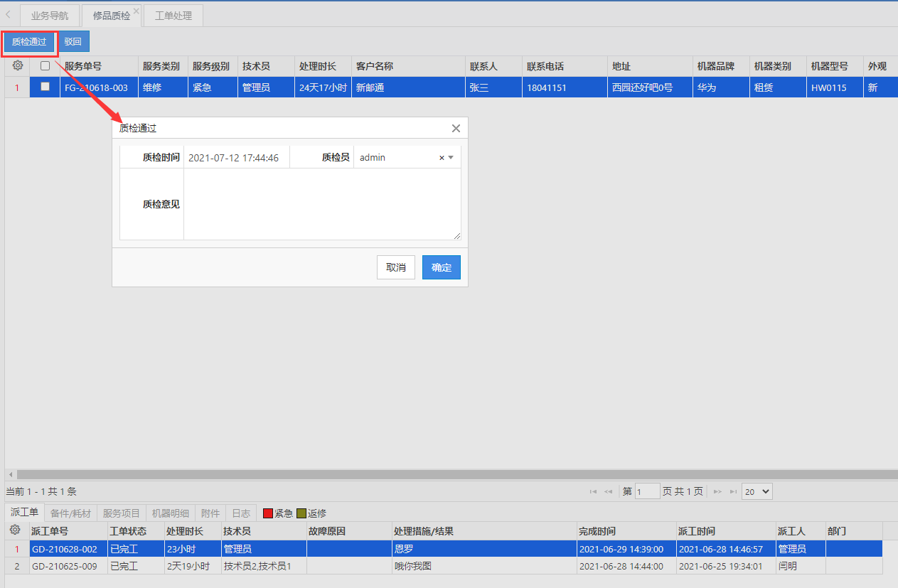
Task: Toggle the select-all header checkbox
Action: pos(46,66)
